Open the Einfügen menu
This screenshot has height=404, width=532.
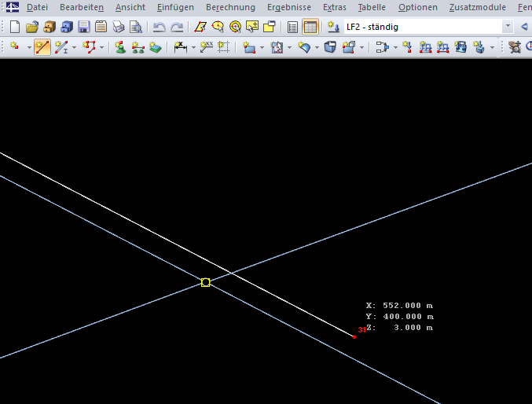click(x=175, y=7)
